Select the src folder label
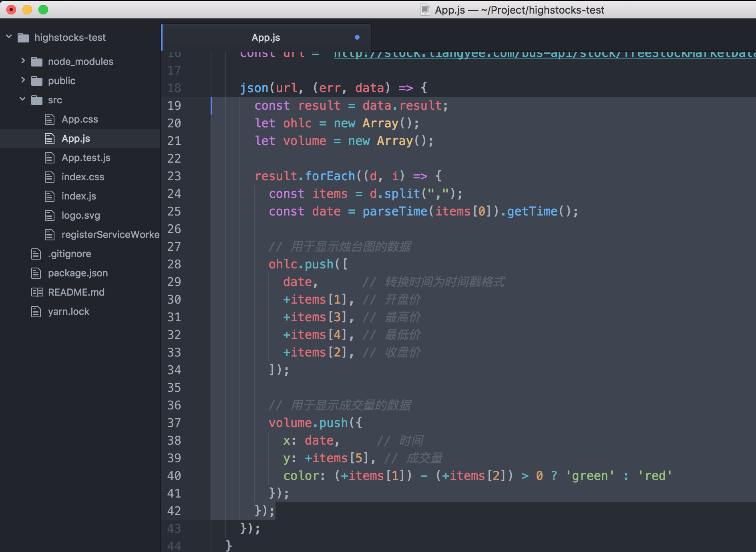Image resolution: width=756 pixels, height=552 pixels. pos(55,100)
